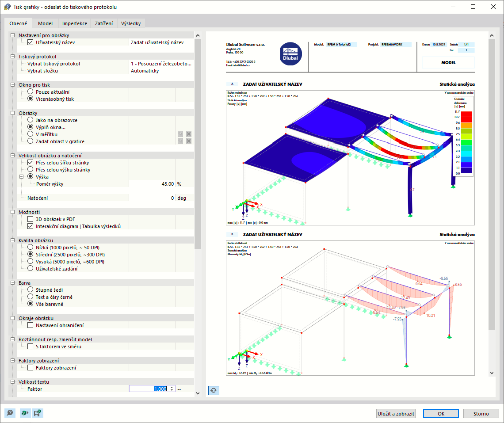Viewport: 504px width, 423px height.
Task: Refresh the print preview
Action: [214, 391]
